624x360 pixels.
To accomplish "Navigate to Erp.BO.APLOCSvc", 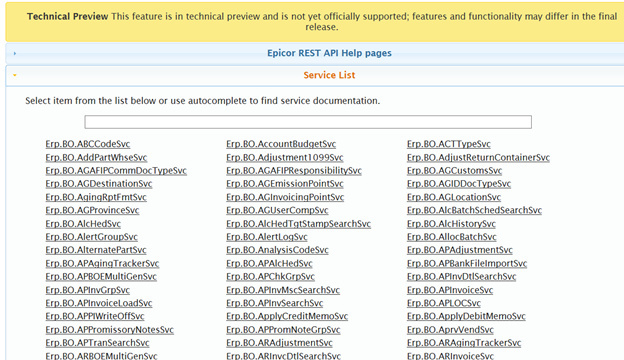I will tap(444, 304).
